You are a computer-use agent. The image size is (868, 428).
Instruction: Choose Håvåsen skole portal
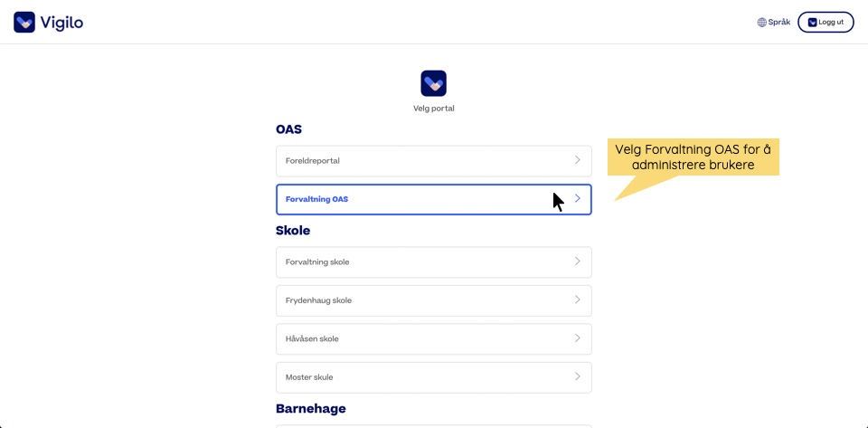[x=407, y=339]
